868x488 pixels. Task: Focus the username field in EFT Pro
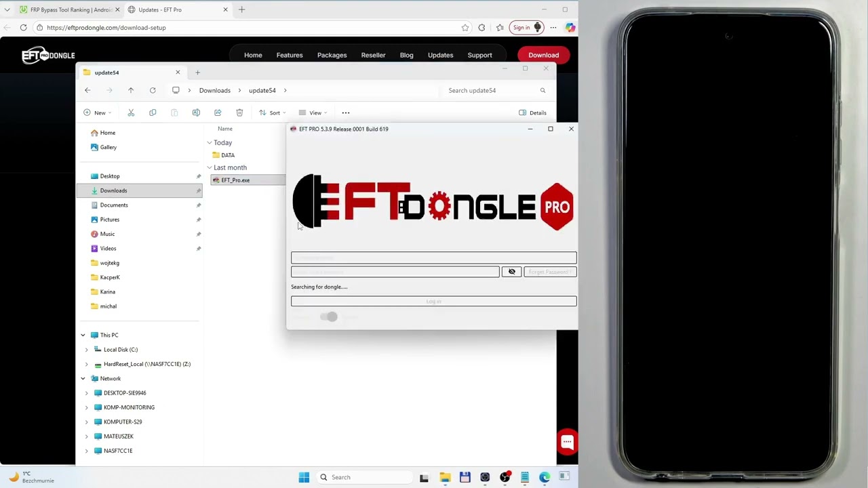pos(433,258)
